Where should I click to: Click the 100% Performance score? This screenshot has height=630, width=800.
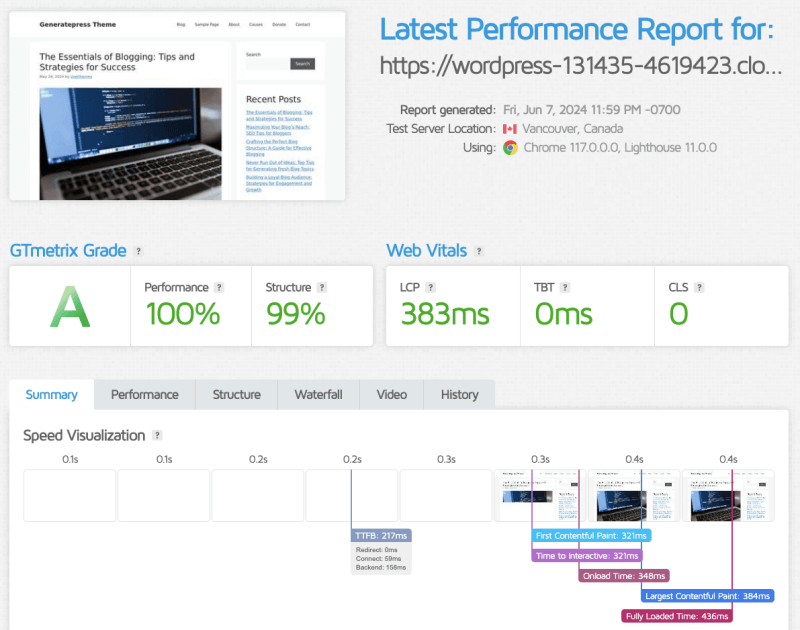tap(183, 314)
